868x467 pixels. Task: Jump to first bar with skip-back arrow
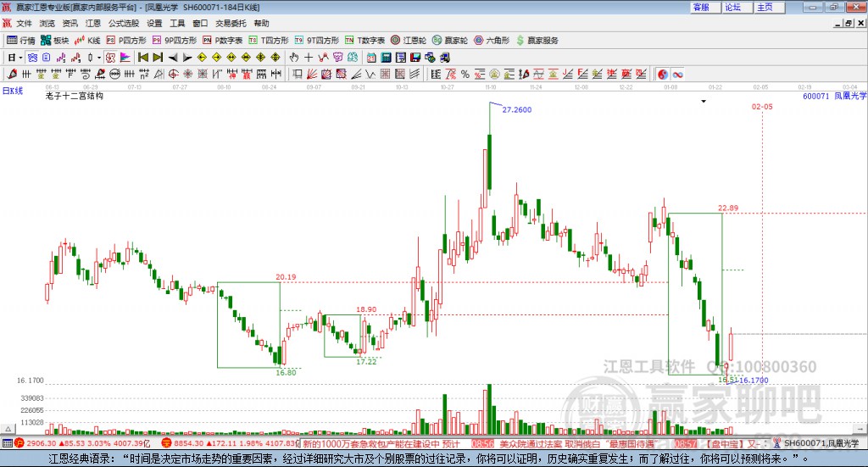pyautogui.click(x=142, y=58)
